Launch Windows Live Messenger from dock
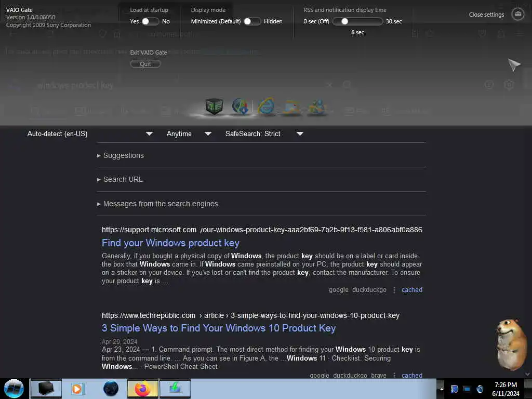532x399 pixels. coord(317,107)
